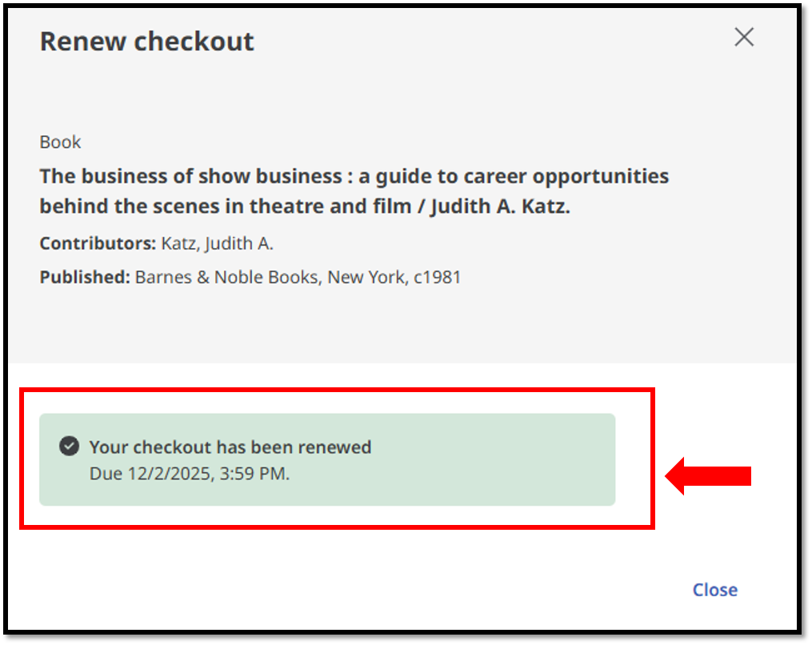The width and height of the screenshot is (812, 645).
Task: Select the "Your checkout has been renewed" message
Action: [230, 447]
